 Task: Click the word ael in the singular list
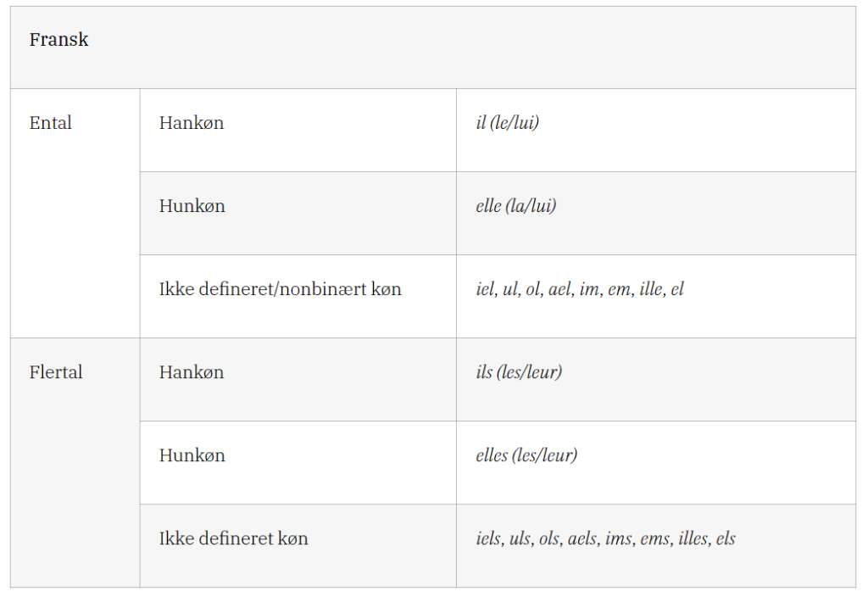pos(559,289)
